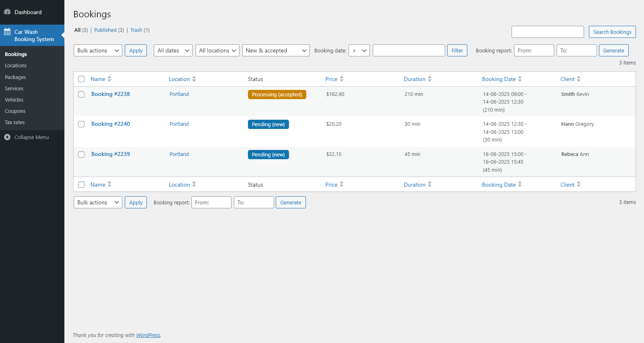Show Trash bookings view

tap(136, 30)
